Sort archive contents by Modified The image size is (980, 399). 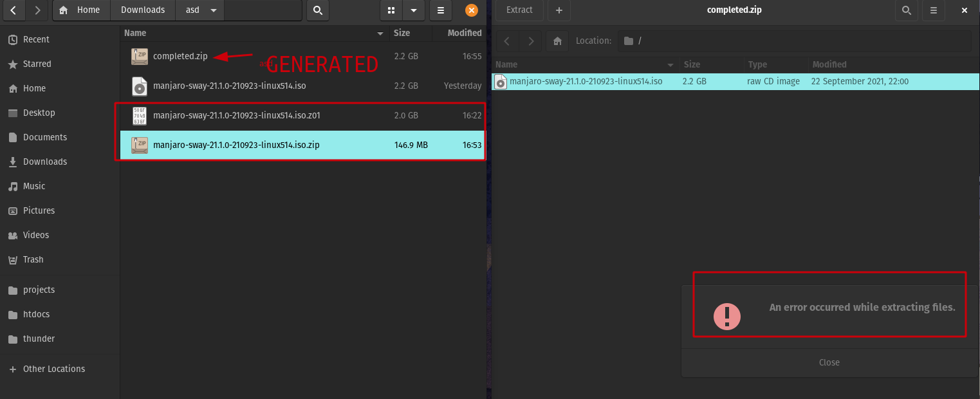[894, 64]
